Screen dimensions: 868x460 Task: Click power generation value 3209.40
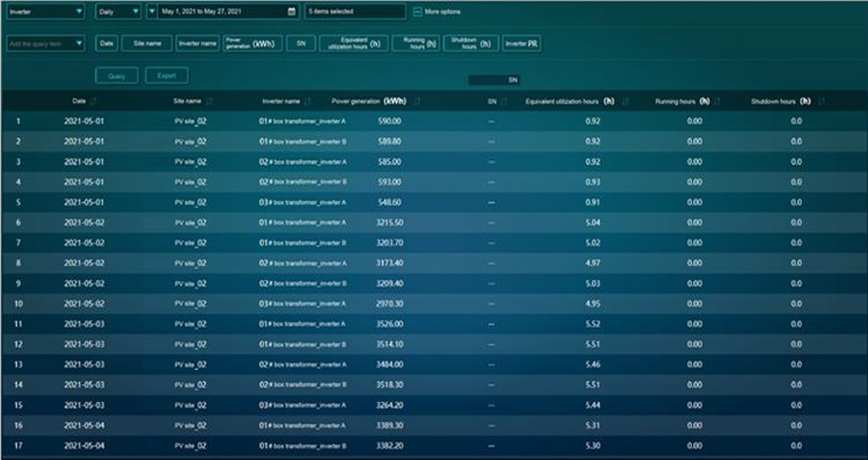tap(390, 284)
